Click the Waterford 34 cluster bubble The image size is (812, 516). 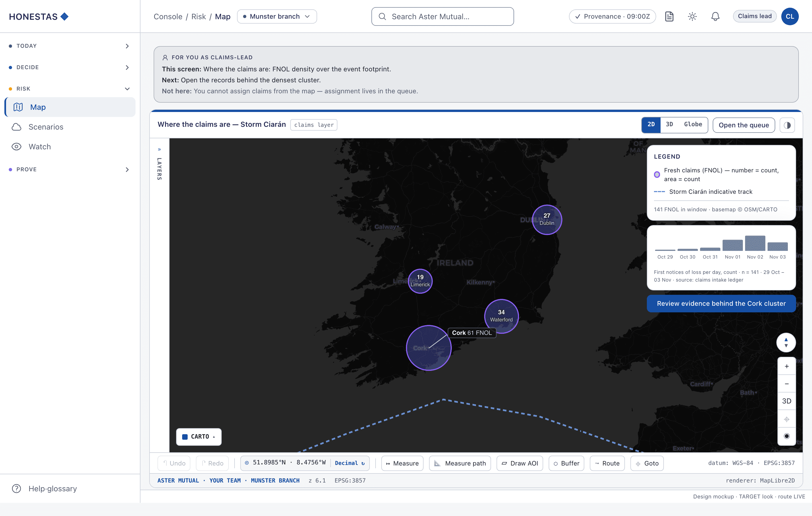(501, 316)
